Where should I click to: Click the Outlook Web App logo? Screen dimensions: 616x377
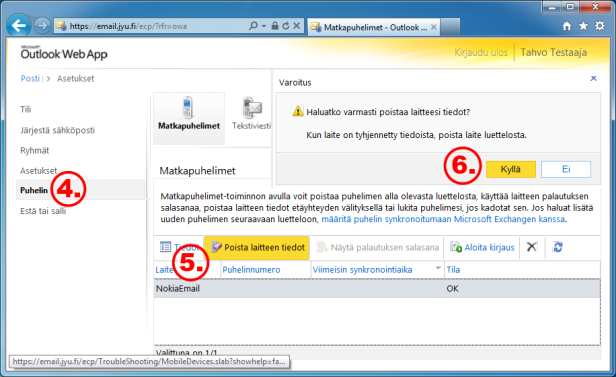click(x=64, y=53)
